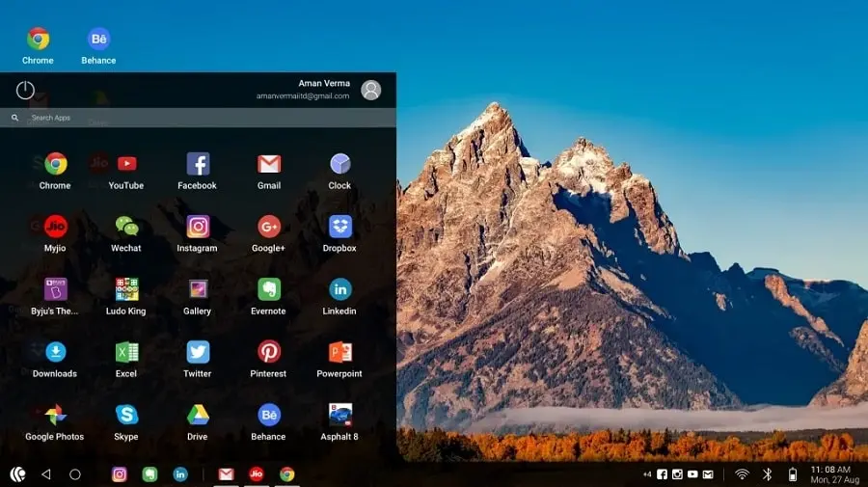Toggle Wi-Fi from the system tray
Viewport: 868px width, 487px height.
pos(742,474)
